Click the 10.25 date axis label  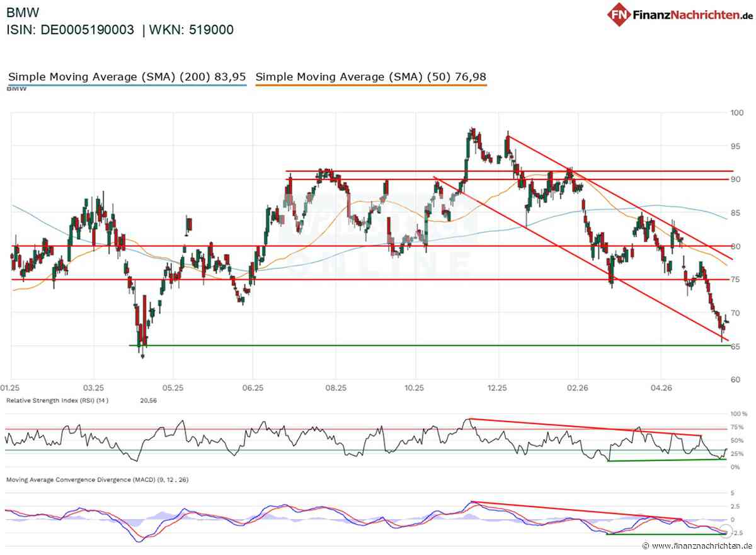coord(413,389)
